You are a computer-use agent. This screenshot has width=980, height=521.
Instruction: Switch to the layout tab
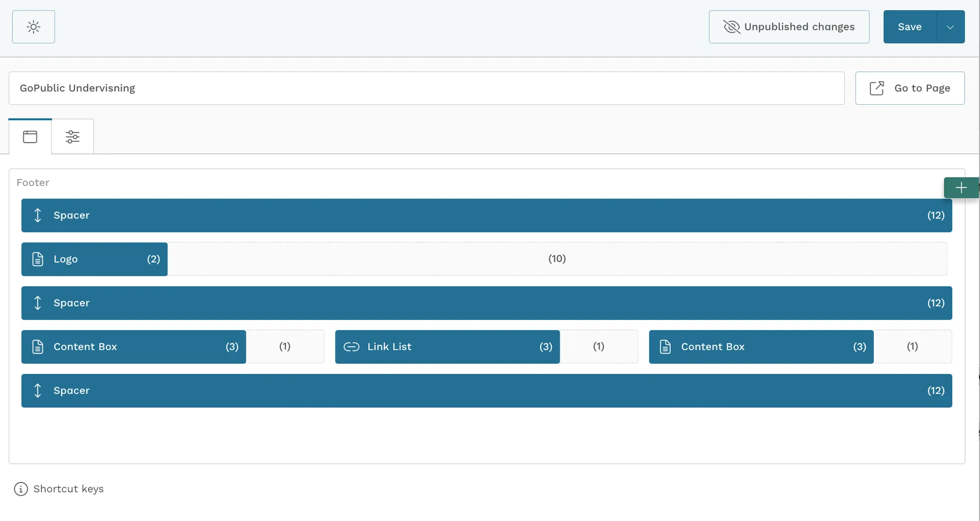[x=30, y=137]
